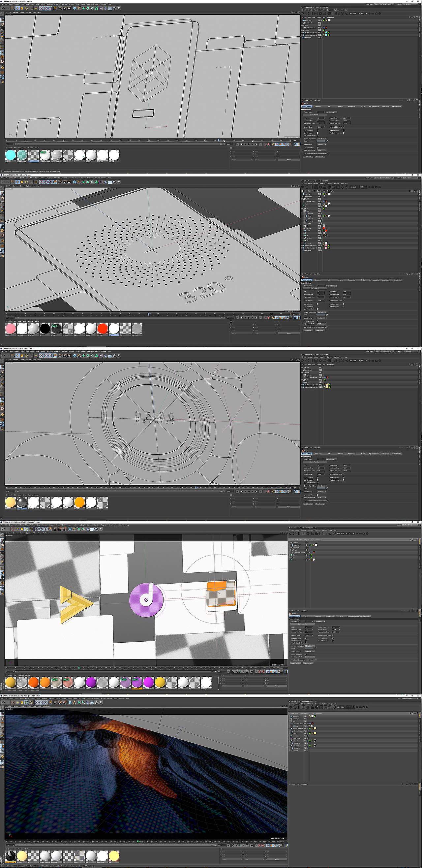Open the Octane menu in the cube wireframe window

[x=97, y=4]
